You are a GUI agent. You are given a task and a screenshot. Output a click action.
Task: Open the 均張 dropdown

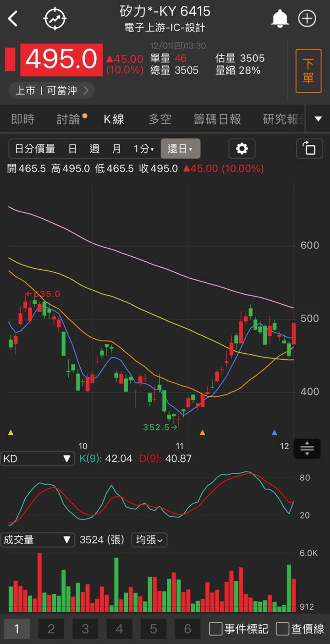(149, 540)
